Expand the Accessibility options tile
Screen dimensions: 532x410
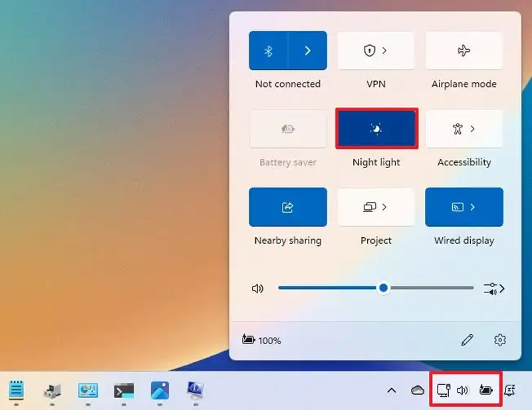point(464,129)
